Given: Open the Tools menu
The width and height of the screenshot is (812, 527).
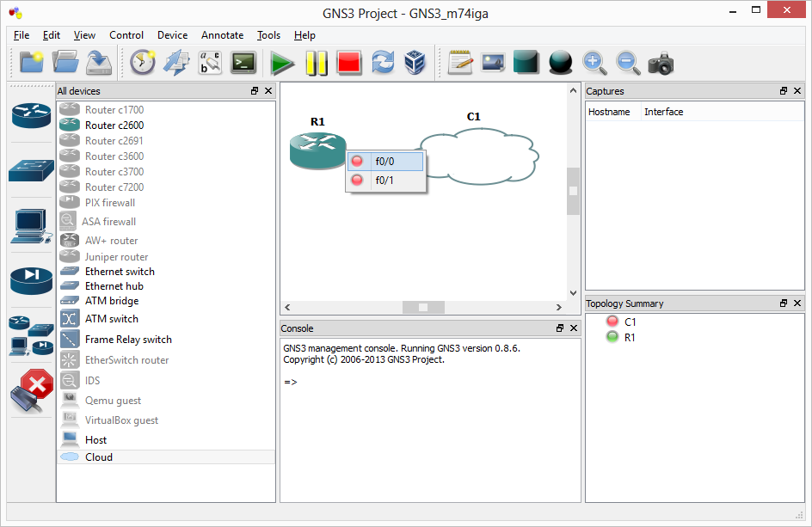Looking at the screenshot, I should [268, 35].
